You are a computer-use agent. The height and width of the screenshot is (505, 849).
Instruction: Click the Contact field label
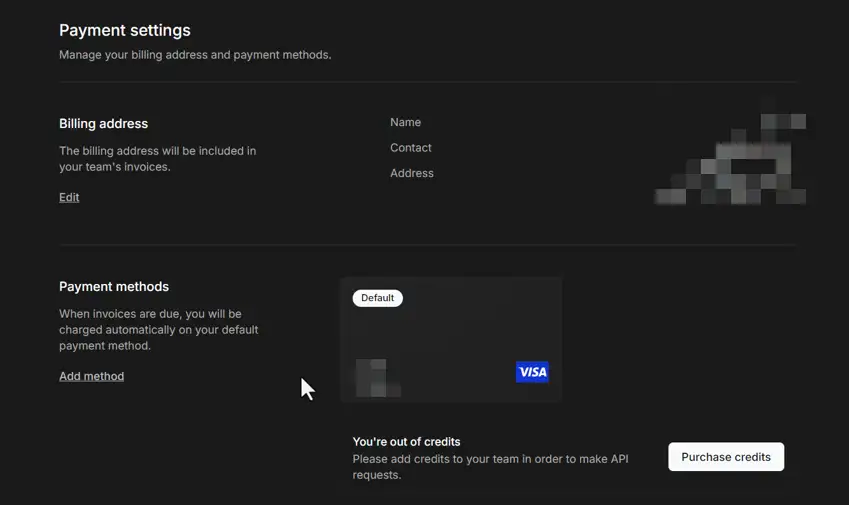[x=410, y=148]
